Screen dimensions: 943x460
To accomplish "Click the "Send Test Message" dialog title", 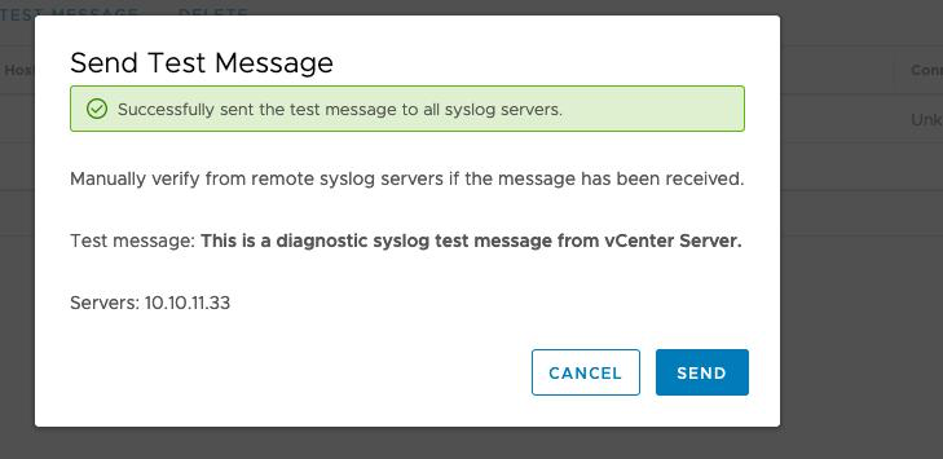I will pos(201,64).
